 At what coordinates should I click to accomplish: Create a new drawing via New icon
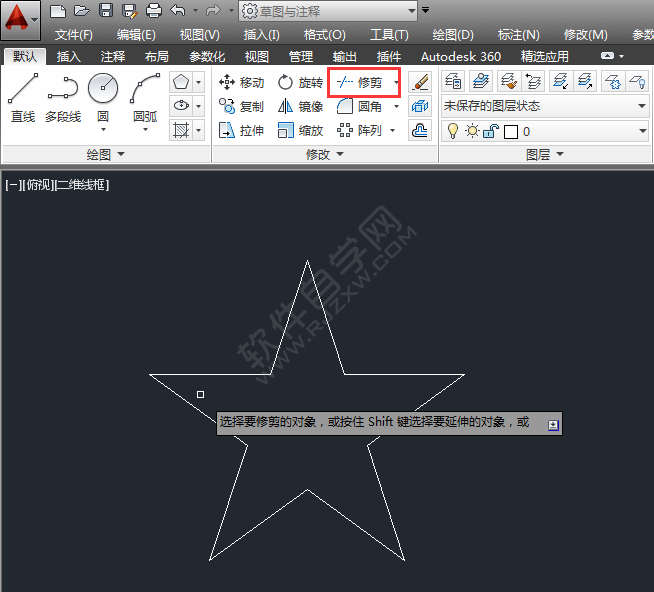coord(58,10)
